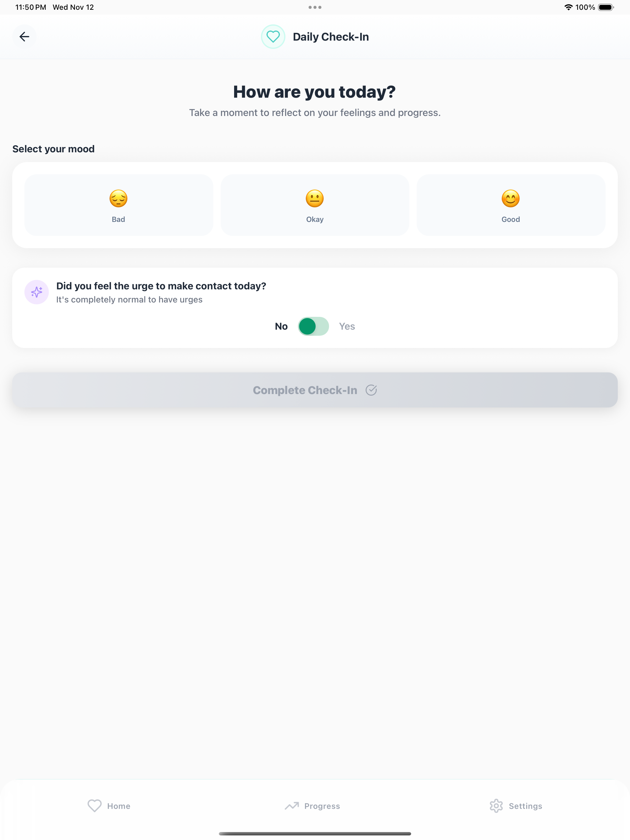The image size is (630, 840).
Task: Toggle the urge switch to Yes
Action: [x=313, y=326]
